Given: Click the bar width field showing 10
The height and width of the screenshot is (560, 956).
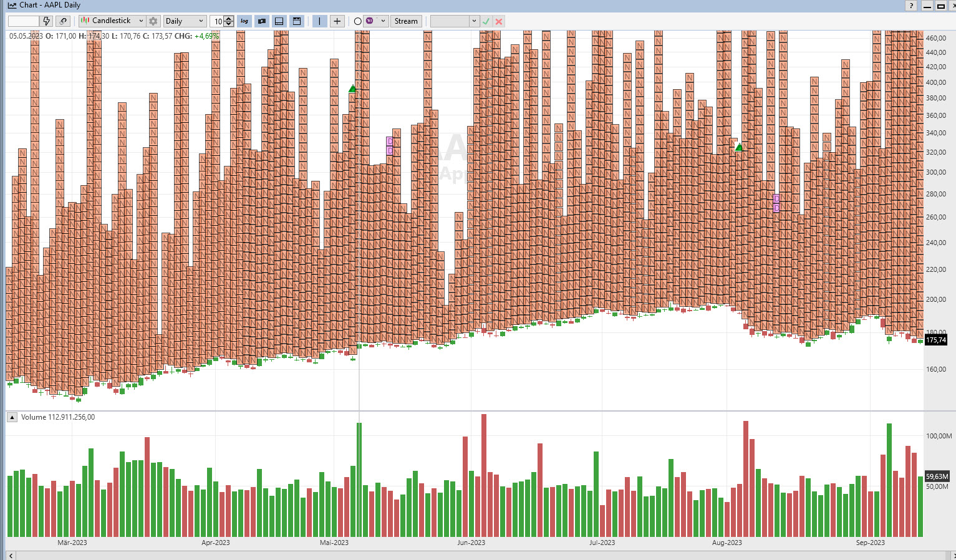Looking at the screenshot, I should pyautogui.click(x=217, y=21).
